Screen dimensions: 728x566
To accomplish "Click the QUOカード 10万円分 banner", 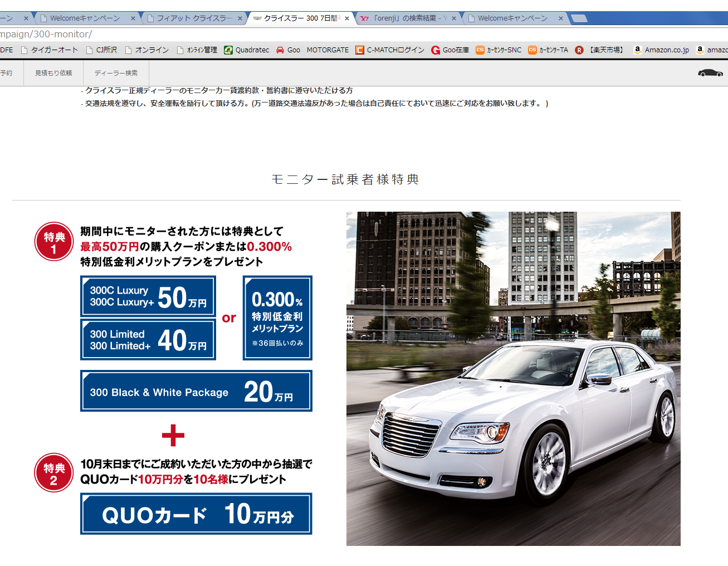I will [196, 514].
